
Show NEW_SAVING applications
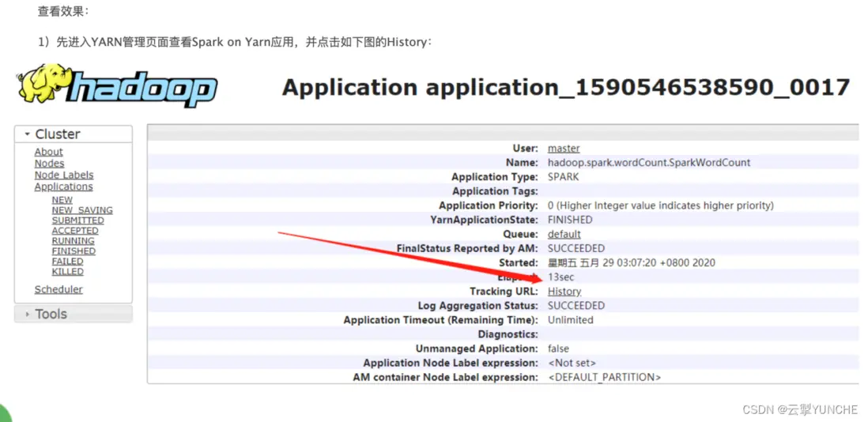point(81,211)
